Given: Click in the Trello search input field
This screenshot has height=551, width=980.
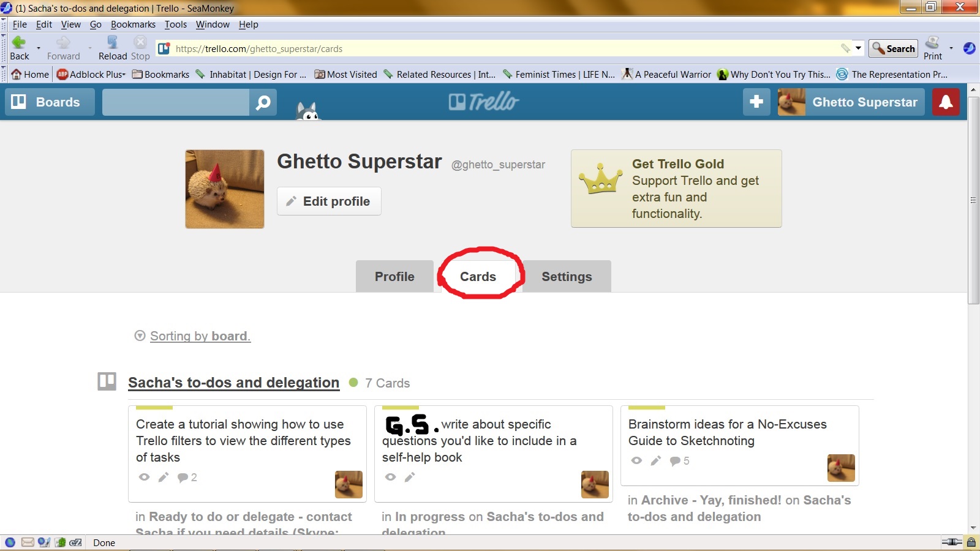Looking at the screenshot, I should click(176, 102).
